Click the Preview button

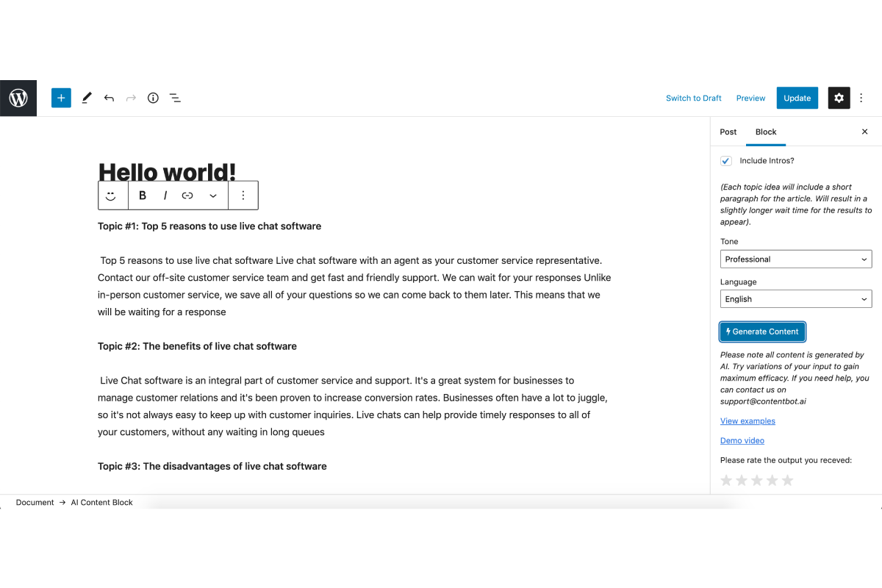coord(750,98)
